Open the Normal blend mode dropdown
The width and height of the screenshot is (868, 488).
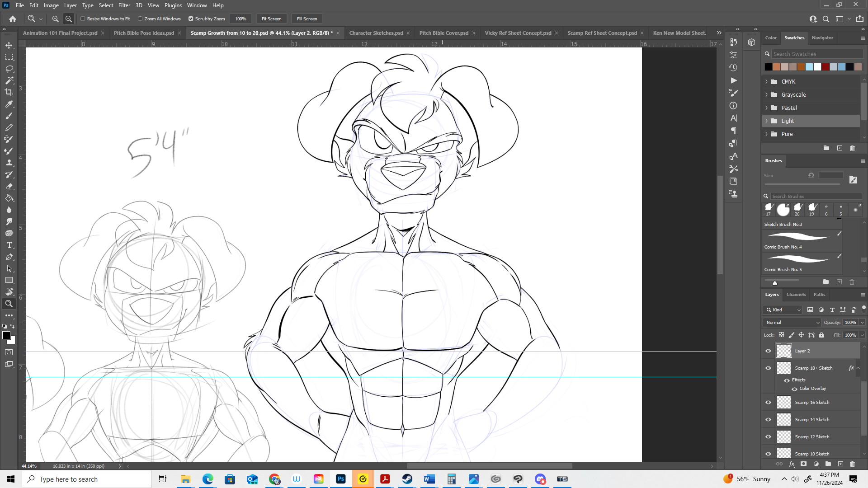[x=792, y=323]
